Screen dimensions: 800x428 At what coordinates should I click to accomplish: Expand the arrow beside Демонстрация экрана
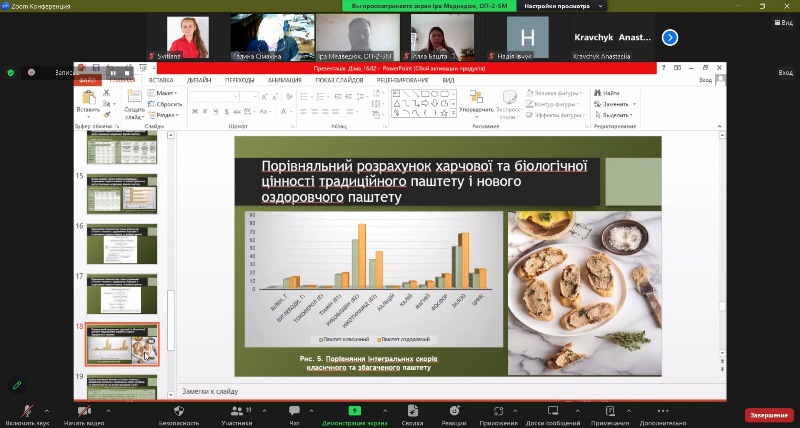pyautogui.click(x=385, y=410)
